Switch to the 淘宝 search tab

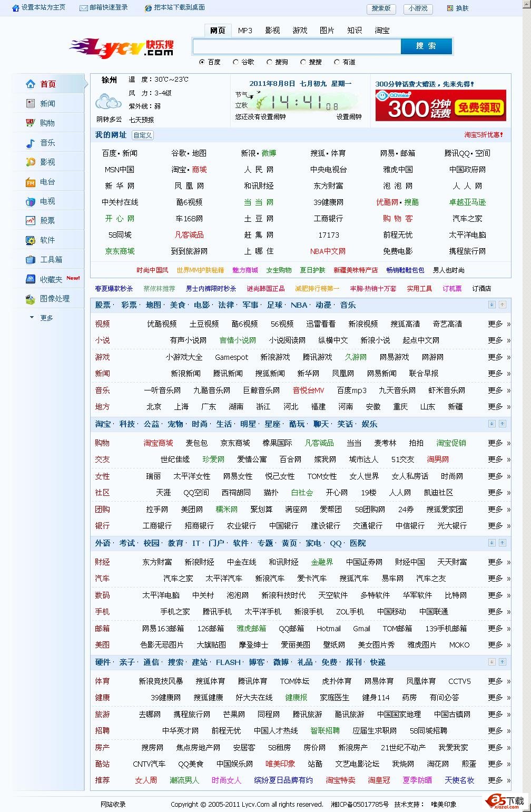point(382,31)
